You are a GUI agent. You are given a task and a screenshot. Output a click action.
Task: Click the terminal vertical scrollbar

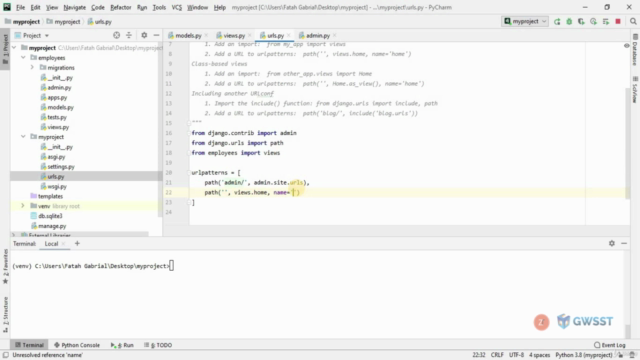click(x=627, y=331)
